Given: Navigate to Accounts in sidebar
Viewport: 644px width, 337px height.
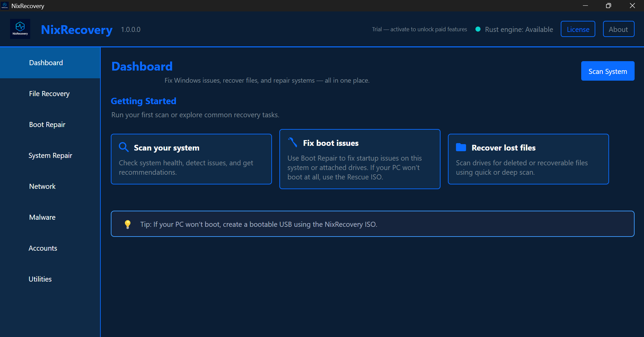Looking at the screenshot, I should coord(50,248).
